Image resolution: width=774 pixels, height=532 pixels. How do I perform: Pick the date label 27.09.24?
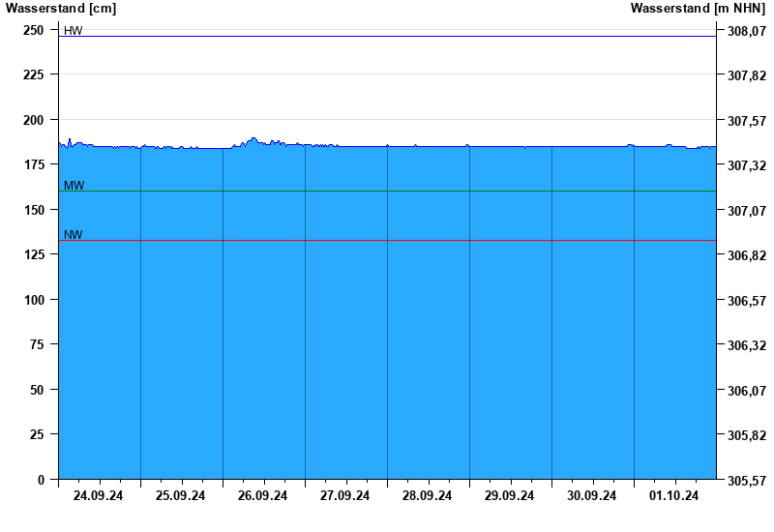point(344,496)
